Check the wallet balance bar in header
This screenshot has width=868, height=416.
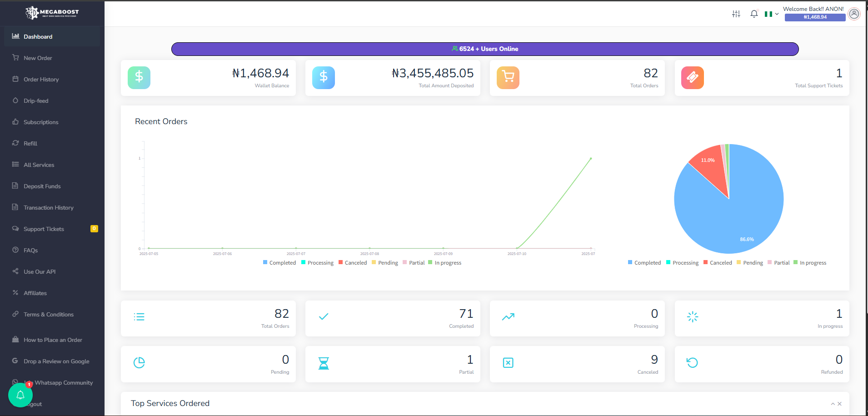[814, 18]
